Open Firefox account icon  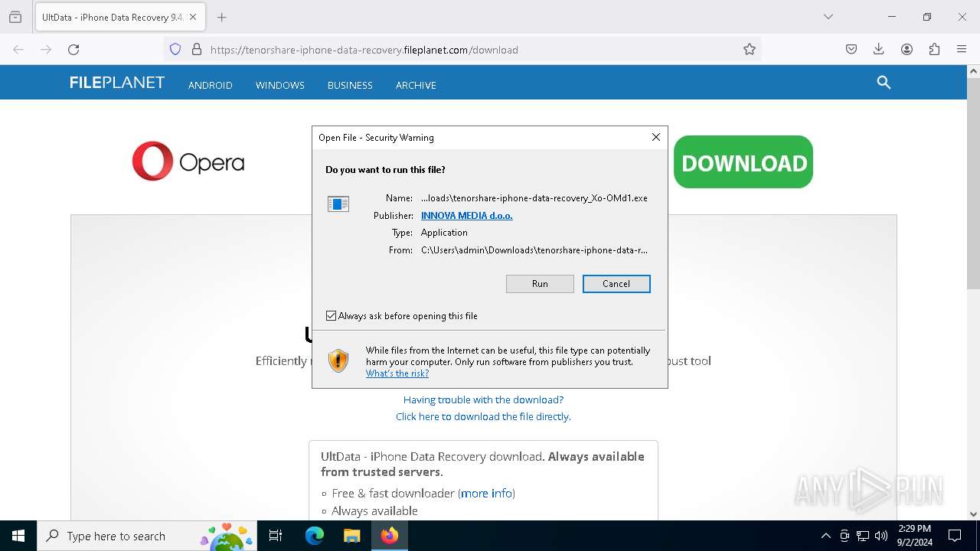point(906,49)
